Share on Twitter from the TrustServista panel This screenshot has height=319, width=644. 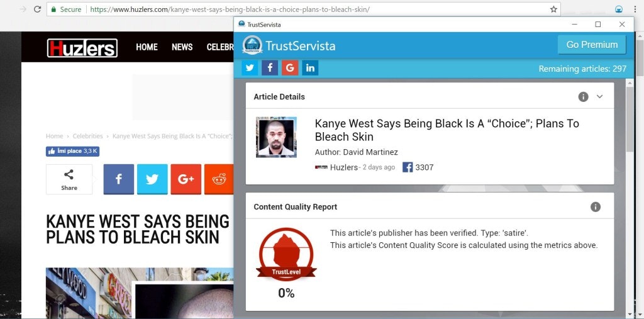(250, 68)
